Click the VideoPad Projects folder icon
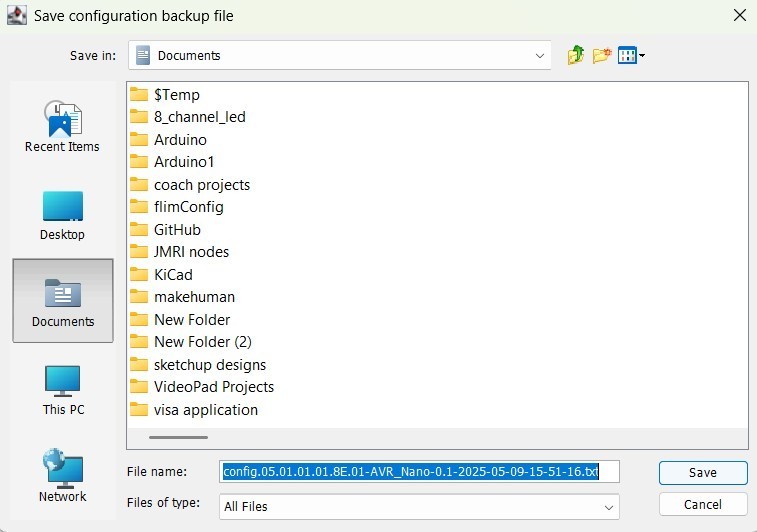The image size is (757, 532). [139, 386]
